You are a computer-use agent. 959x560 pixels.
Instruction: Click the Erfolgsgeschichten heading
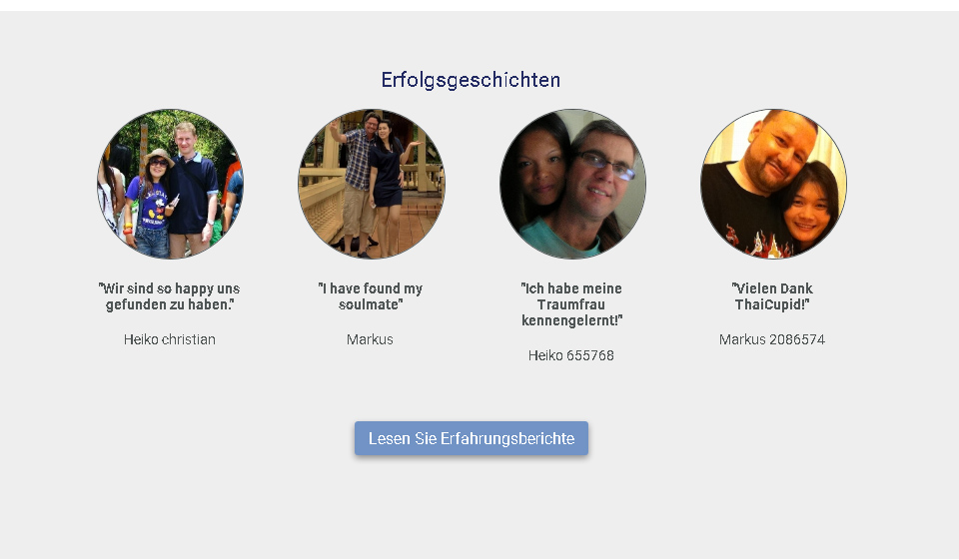pyautogui.click(x=471, y=80)
